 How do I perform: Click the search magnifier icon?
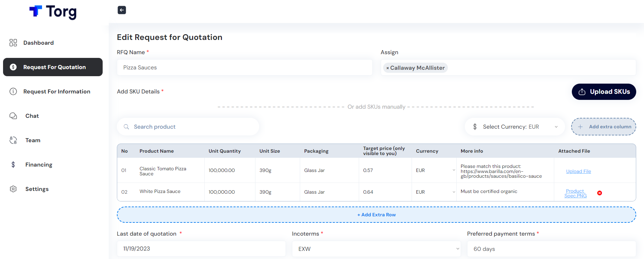click(126, 127)
